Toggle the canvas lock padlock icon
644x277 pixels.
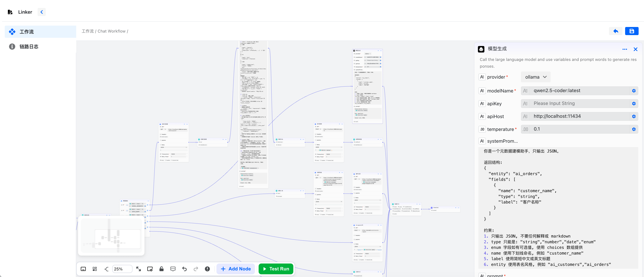[162, 269]
